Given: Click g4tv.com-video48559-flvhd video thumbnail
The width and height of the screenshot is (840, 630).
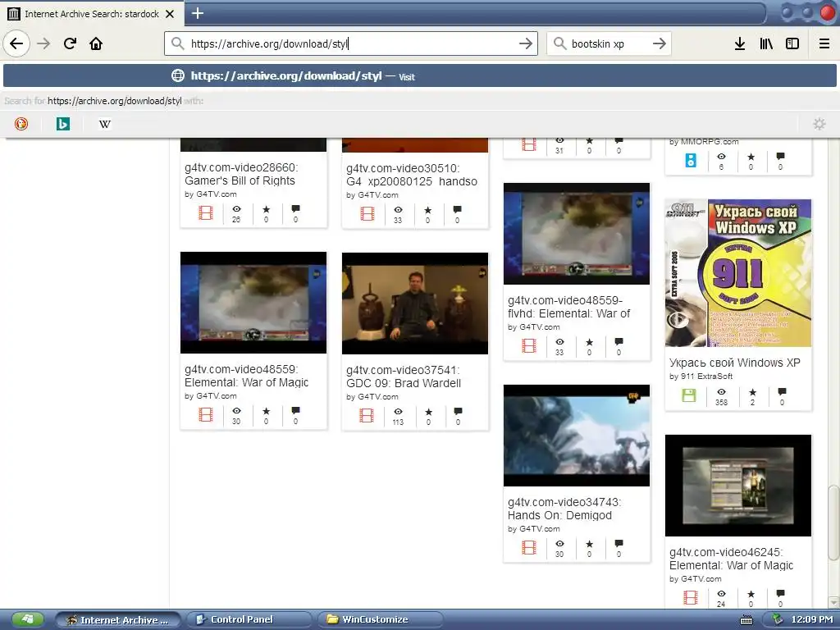Looking at the screenshot, I should pos(577,234).
